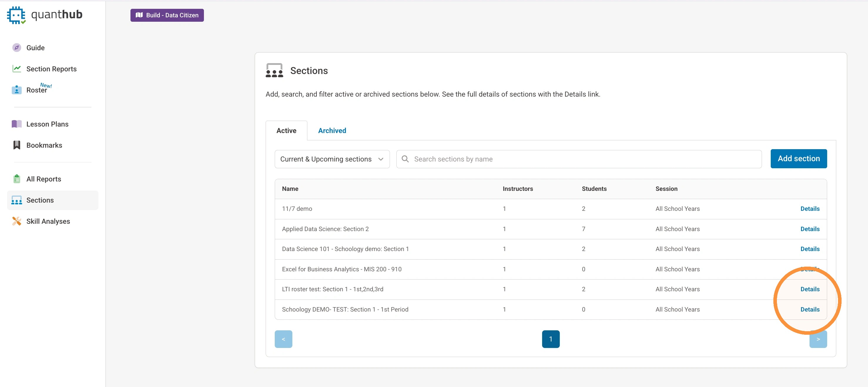Click the All Reports clipboard icon
868x387 pixels.
tap(16, 179)
